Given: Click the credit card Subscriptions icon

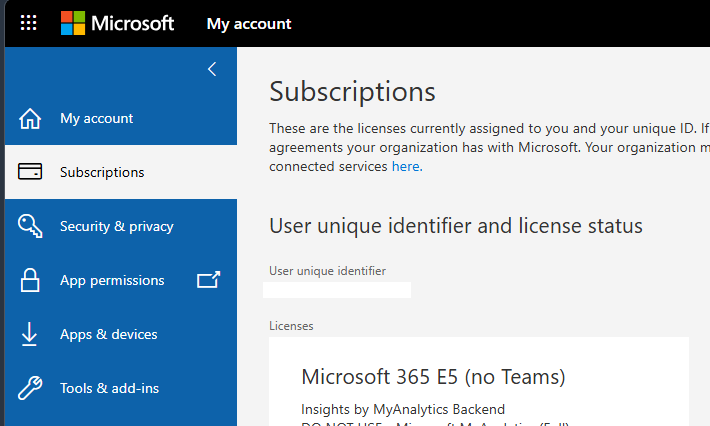Looking at the screenshot, I should (30, 172).
